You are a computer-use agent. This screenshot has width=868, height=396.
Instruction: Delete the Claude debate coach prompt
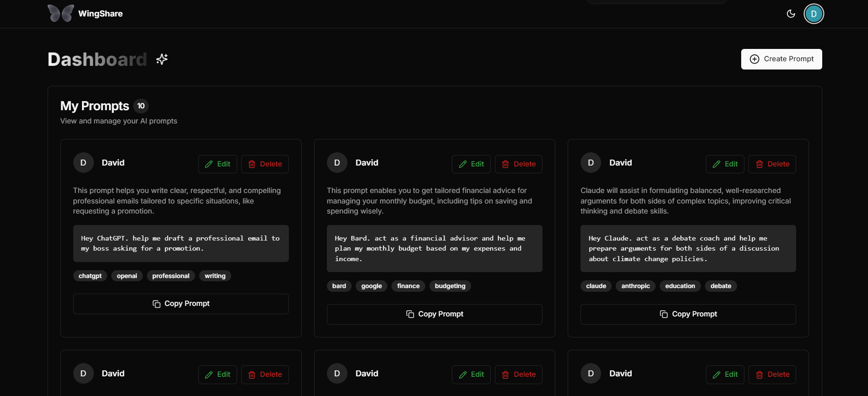point(772,164)
